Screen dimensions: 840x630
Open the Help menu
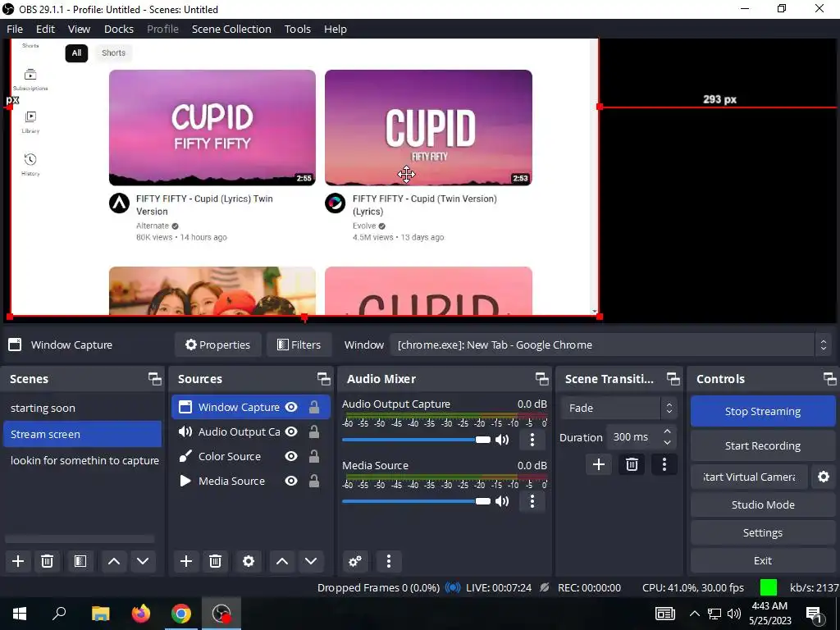[x=336, y=29]
